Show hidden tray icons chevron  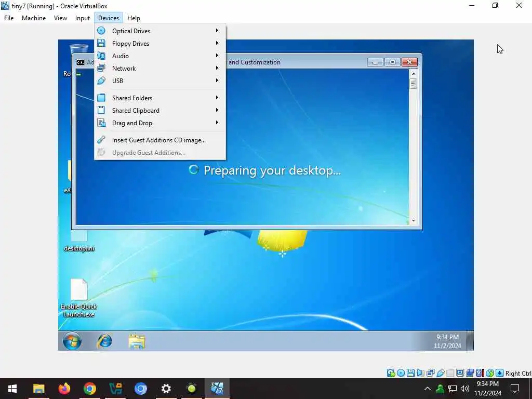(428, 389)
